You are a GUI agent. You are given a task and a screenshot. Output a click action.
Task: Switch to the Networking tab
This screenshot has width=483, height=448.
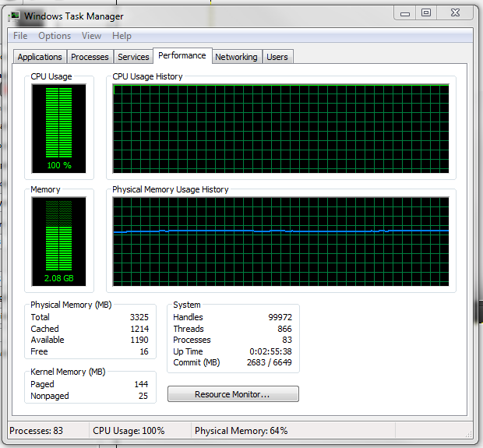(236, 57)
